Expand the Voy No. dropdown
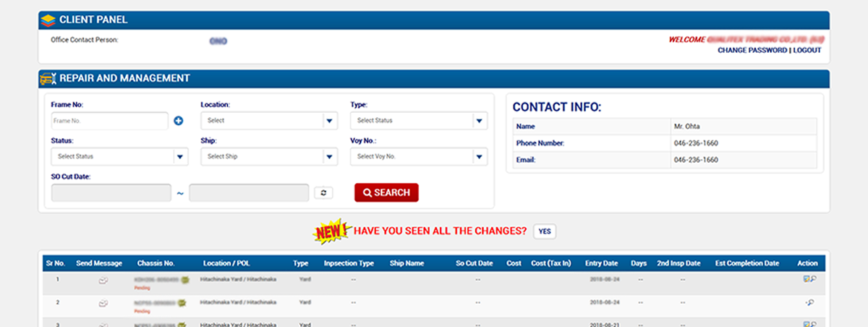The height and width of the screenshot is (327, 868). click(418, 156)
